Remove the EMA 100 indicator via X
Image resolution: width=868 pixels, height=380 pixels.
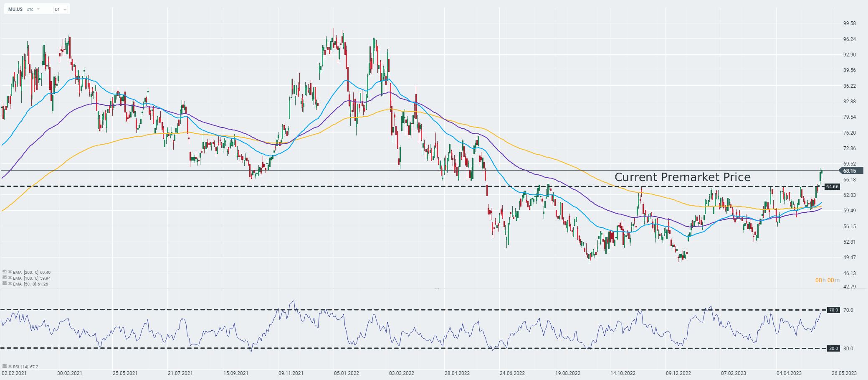point(10,278)
